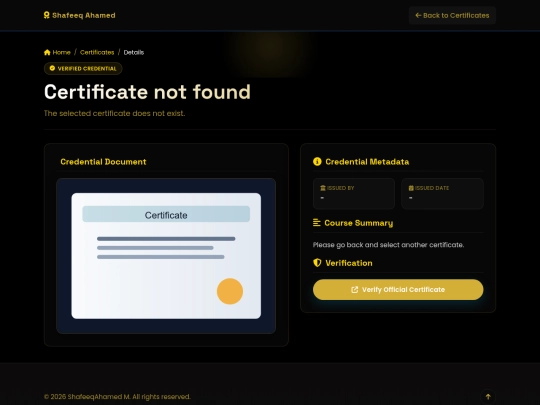Click the ISSUED BY label
The image size is (540, 405).
(x=340, y=188)
